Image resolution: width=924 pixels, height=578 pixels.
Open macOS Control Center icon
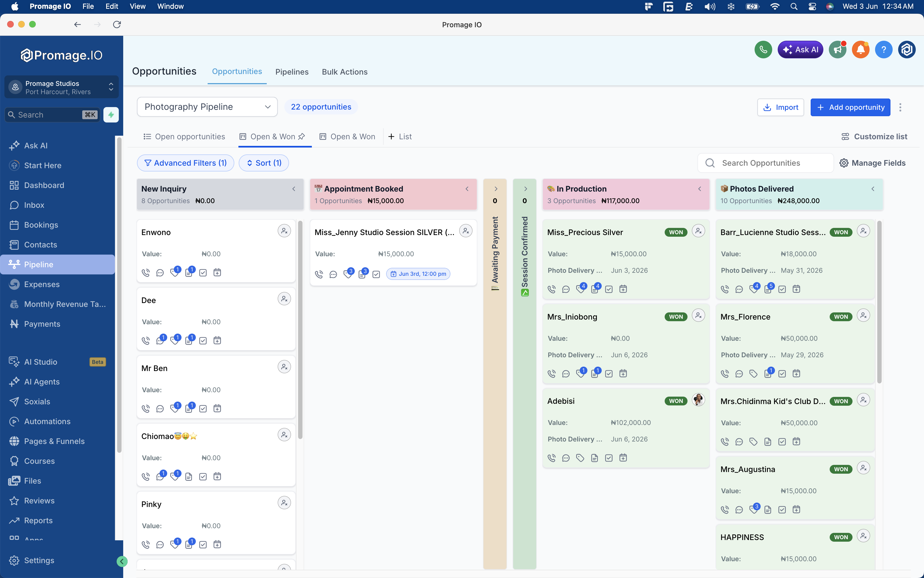(812, 7)
